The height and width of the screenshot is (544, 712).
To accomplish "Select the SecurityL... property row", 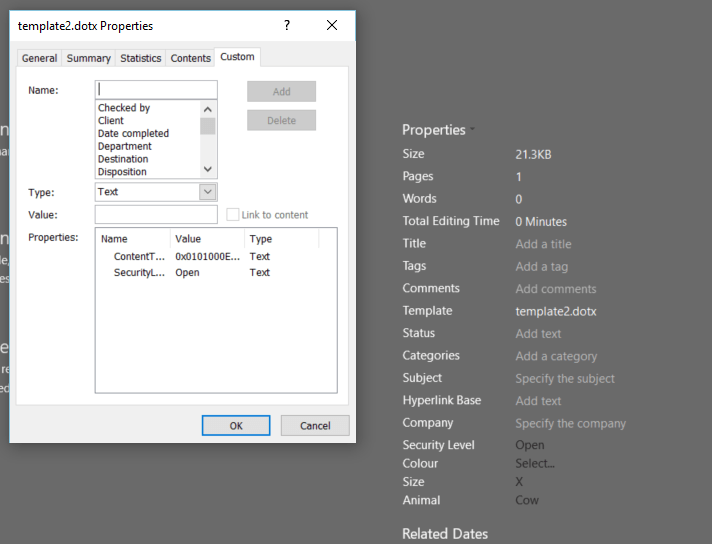I will (139, 272).
